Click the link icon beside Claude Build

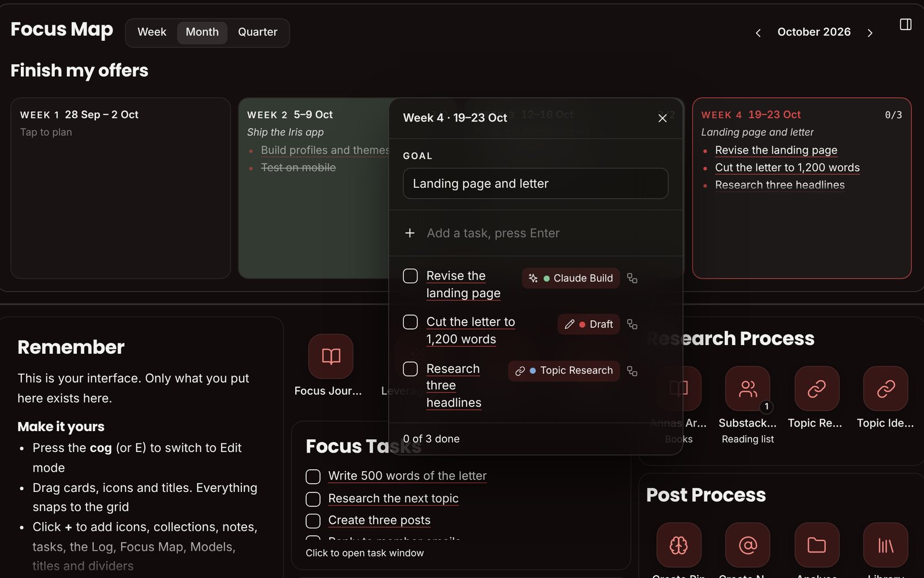pos(632,279)
